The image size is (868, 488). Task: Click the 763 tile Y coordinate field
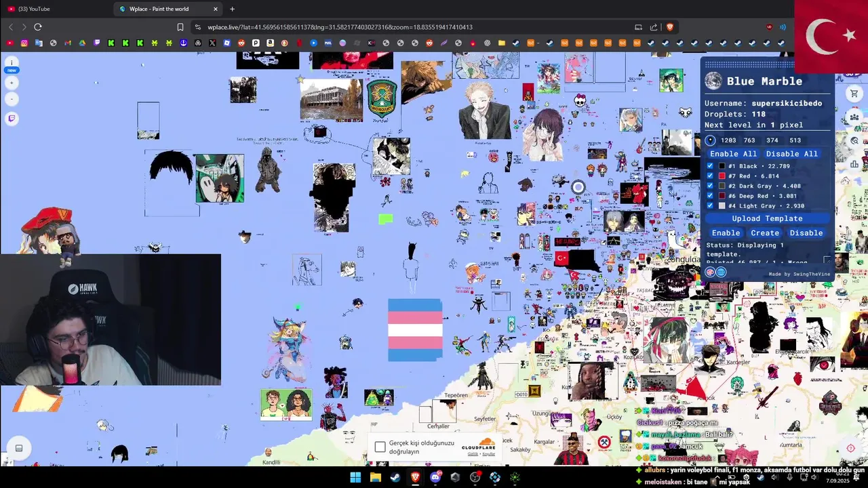coord(749,140)
